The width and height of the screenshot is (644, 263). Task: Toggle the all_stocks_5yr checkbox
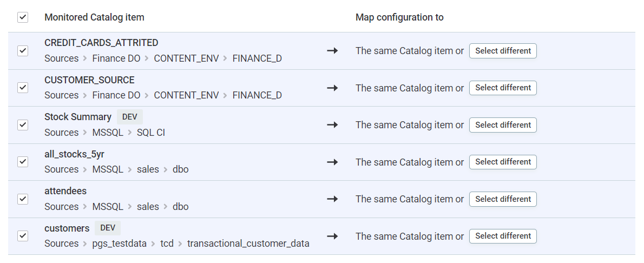(23, 162)
